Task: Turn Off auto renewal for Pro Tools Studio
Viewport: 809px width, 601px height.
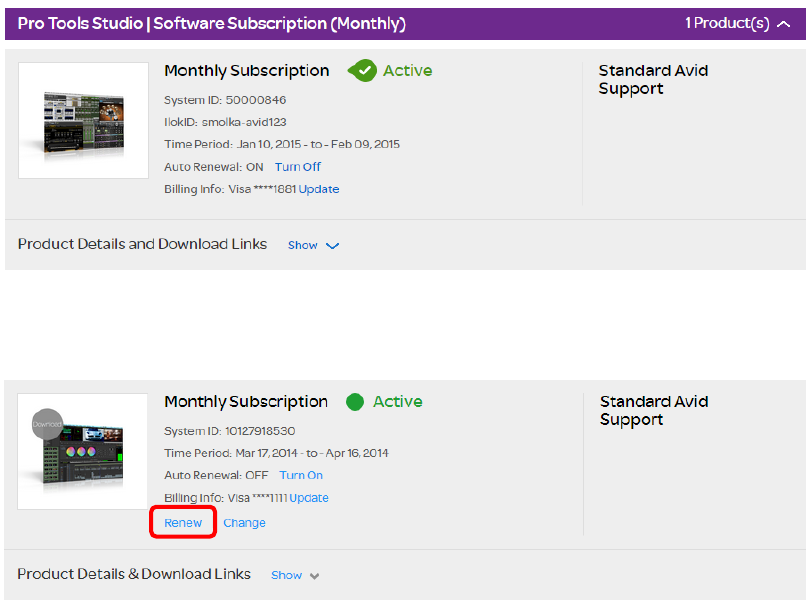Action: coord(298,167)
